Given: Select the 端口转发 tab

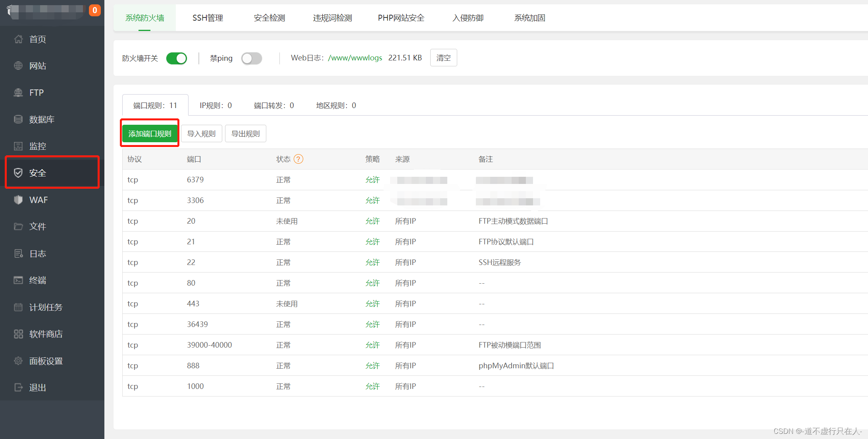Looking at the screenshot, I should [274, 105].
